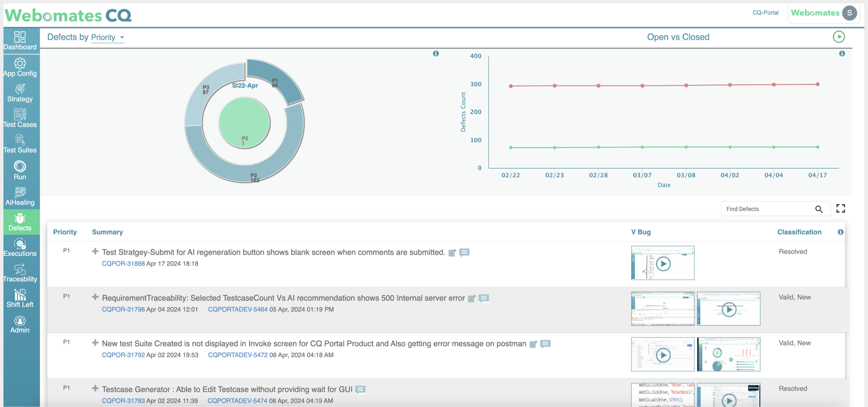Expand the RequirementTraceability defect details
The image size is (868, 407).
click(x=95, y=298)
